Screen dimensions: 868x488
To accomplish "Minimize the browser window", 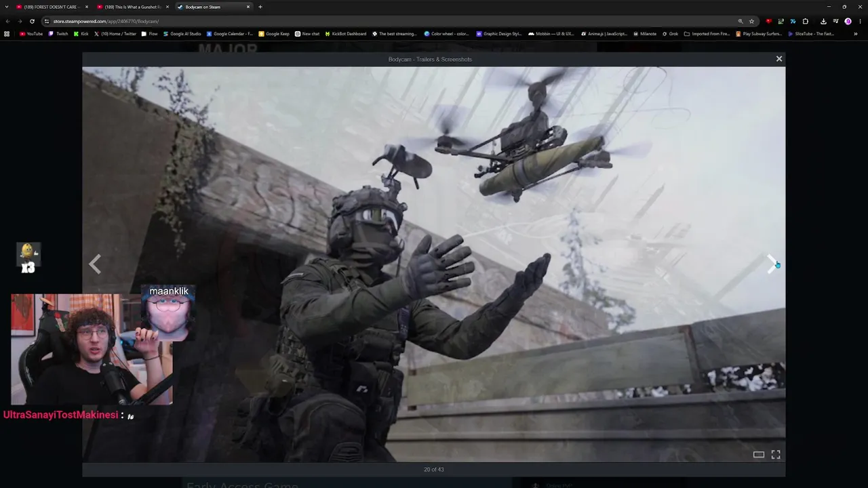I will 829,7.
